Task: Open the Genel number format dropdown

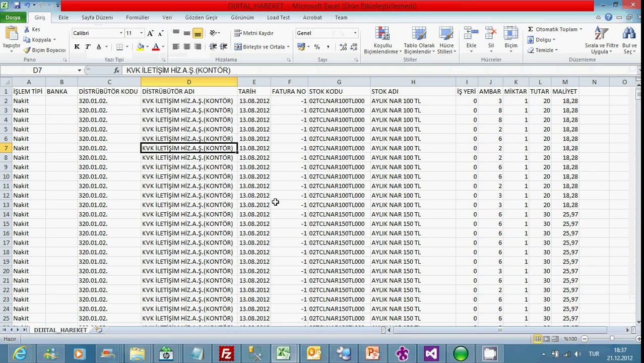Action: [x=355, y=33]
